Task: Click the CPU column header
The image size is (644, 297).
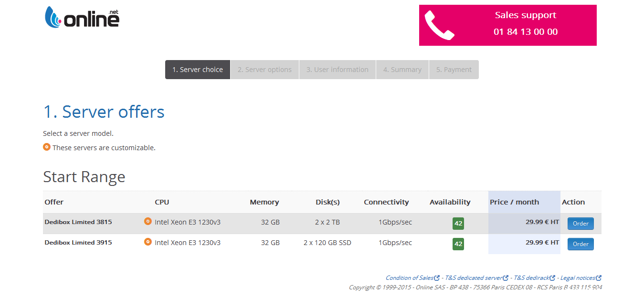Action: [x=162, y=202]
